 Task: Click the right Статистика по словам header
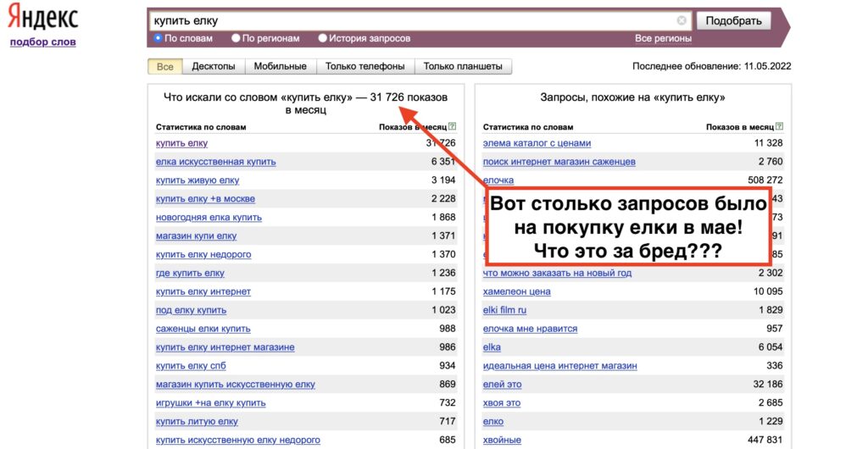(528, 127)
